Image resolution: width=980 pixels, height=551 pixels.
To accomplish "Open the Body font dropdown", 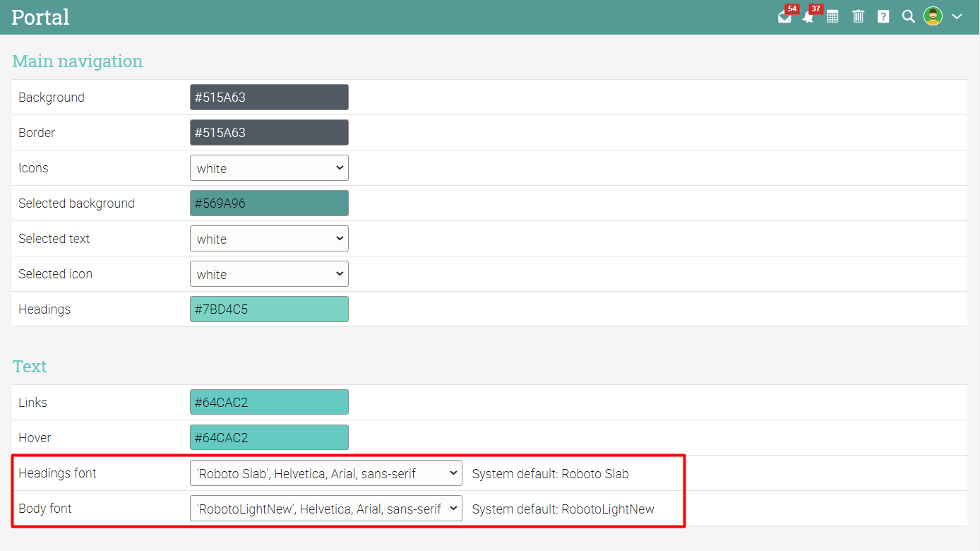I will pyautogui.click(x=326, y=509).
